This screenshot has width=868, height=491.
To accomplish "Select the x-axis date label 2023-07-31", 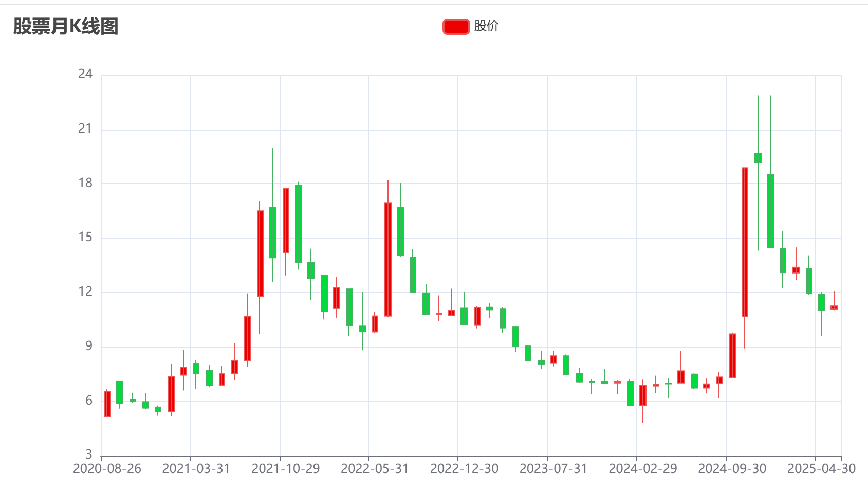I will pos(553,469).
